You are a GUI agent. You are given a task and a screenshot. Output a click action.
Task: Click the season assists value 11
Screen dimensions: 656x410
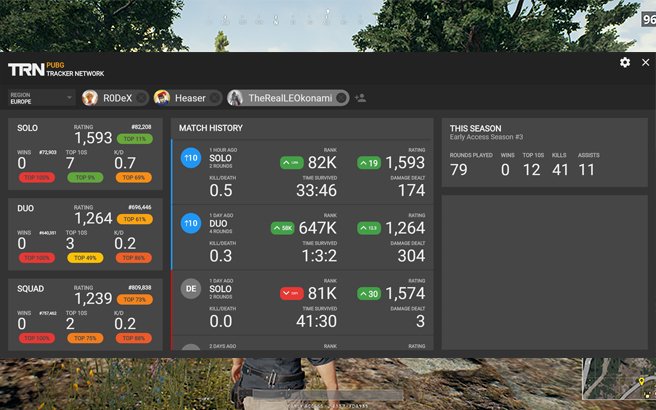(x=586, y=169)
